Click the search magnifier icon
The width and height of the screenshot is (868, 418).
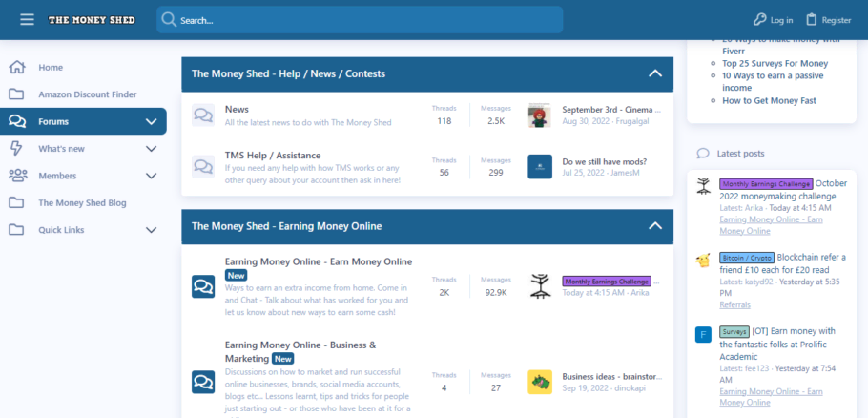[169, 20]
